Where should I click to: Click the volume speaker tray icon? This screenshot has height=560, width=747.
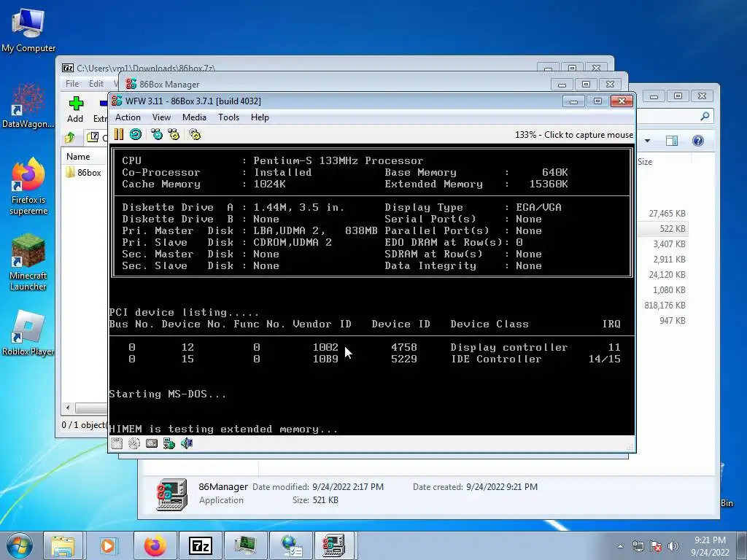pos(673,546)
